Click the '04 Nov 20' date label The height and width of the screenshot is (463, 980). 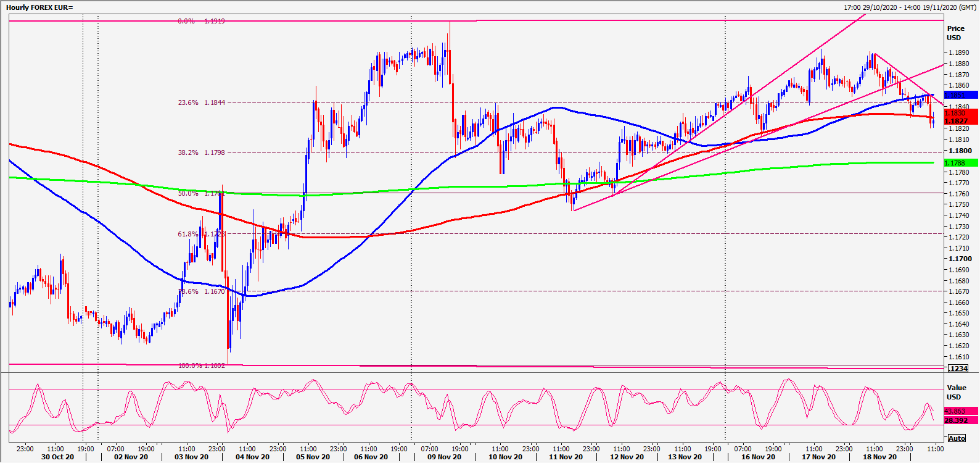[253, 457]
